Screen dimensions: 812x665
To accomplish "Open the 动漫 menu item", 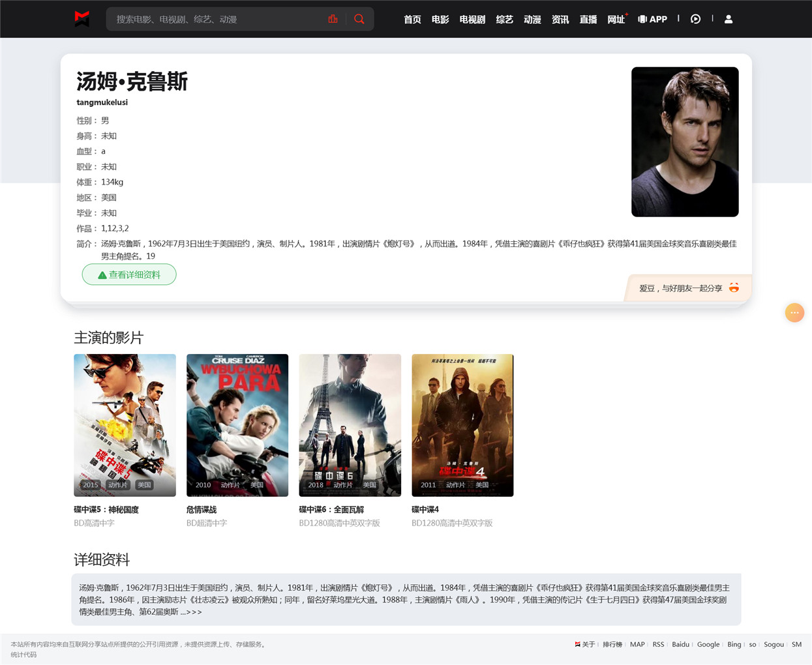I will point(532,20).
